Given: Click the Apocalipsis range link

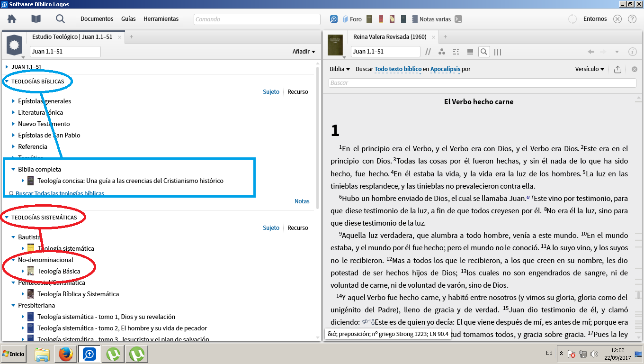Looking at the screenshot, I should click(x=445, y=69).
